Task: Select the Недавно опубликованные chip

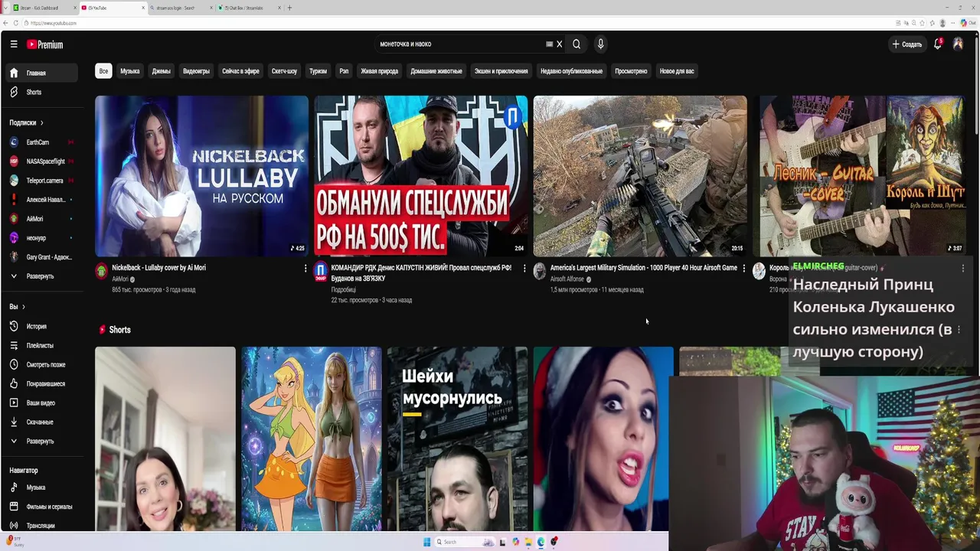Action: [571, 71]
